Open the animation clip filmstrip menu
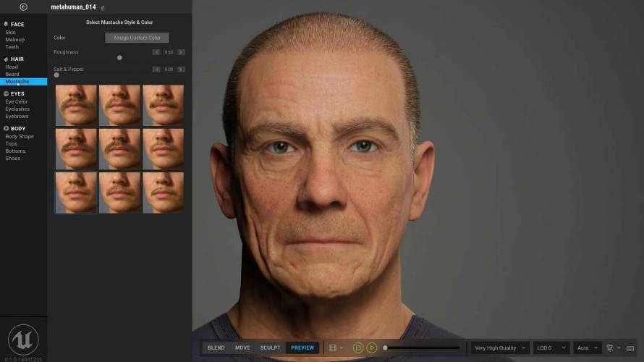This screenshot has height=362, width=644. 336,348
